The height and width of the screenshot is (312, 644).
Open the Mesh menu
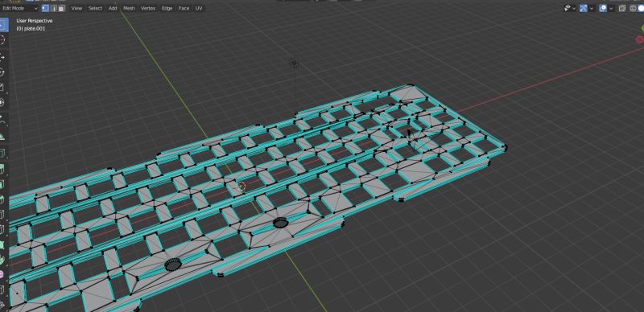129,8
